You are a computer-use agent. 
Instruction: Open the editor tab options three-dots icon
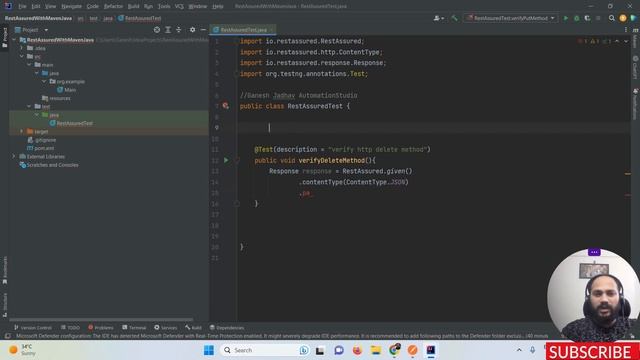point(626,30)
